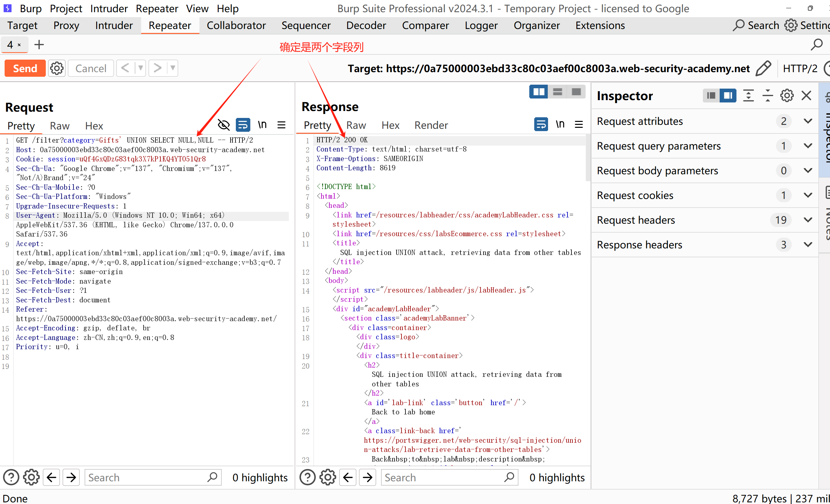
Task: Select side-by-side split layout icon
Action: [538, 92]
